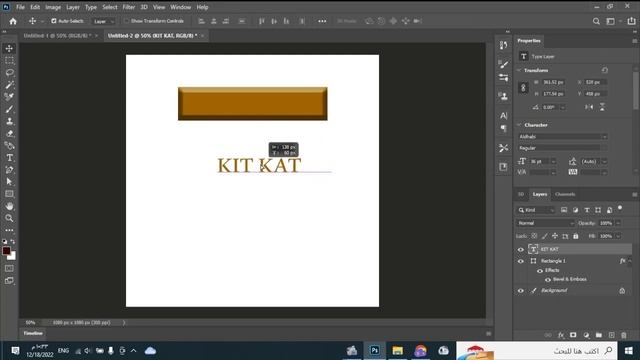
Task: Hide the Bevel & Emboss effect
Action: click(x=548, y=280)
